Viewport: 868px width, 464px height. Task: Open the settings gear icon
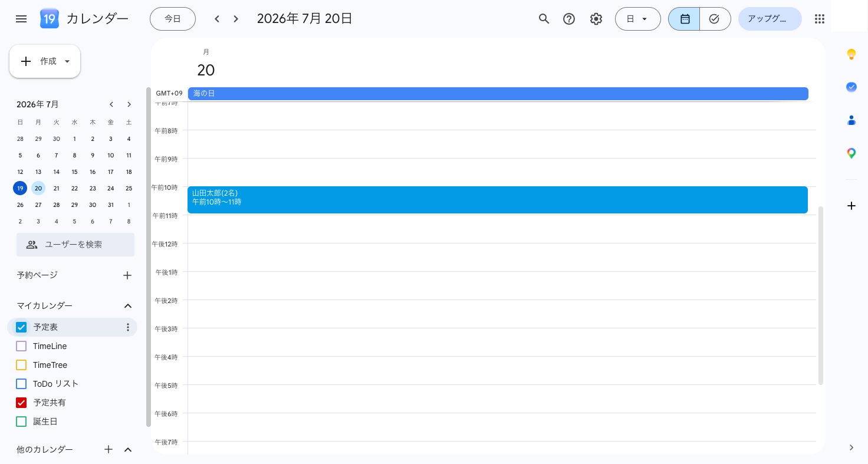596,19
